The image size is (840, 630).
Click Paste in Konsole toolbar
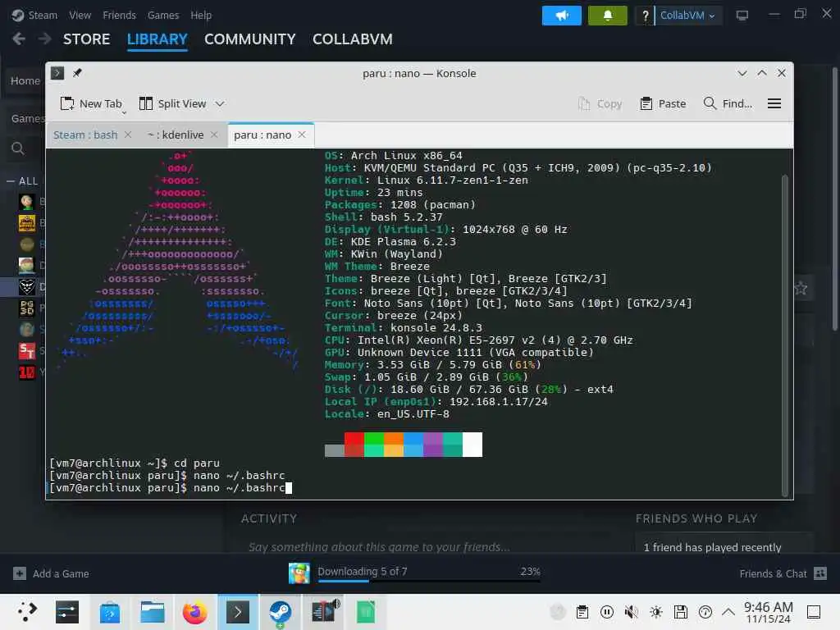pyautogui.click(x=663, y=103)
